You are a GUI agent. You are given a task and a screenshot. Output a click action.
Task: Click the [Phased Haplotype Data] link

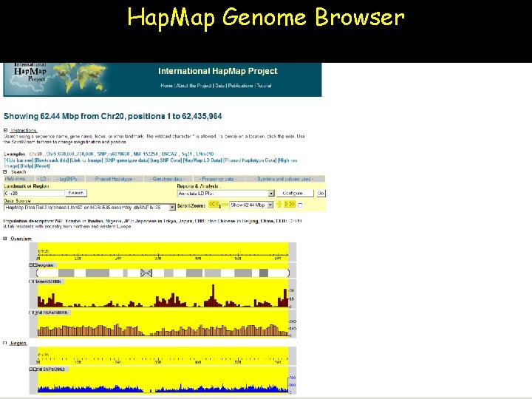pyautogui.click(x=250, y=160)
